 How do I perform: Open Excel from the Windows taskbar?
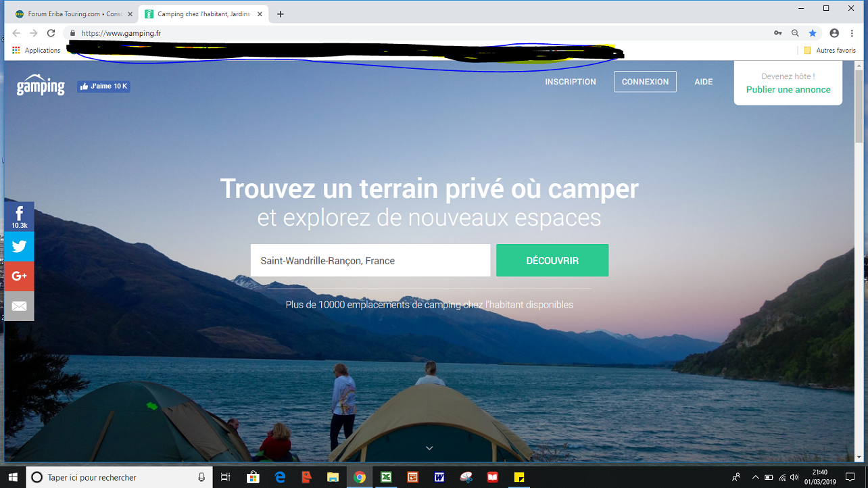(386, 477)
